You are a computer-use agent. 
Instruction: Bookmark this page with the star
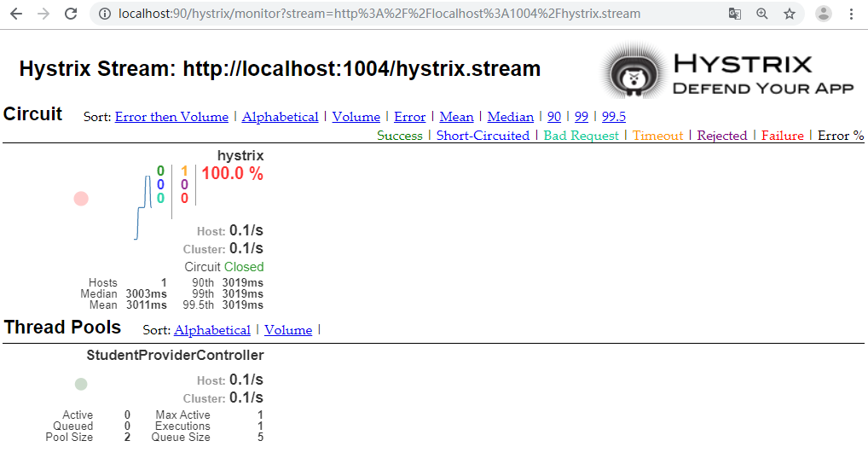coord(790,14)
